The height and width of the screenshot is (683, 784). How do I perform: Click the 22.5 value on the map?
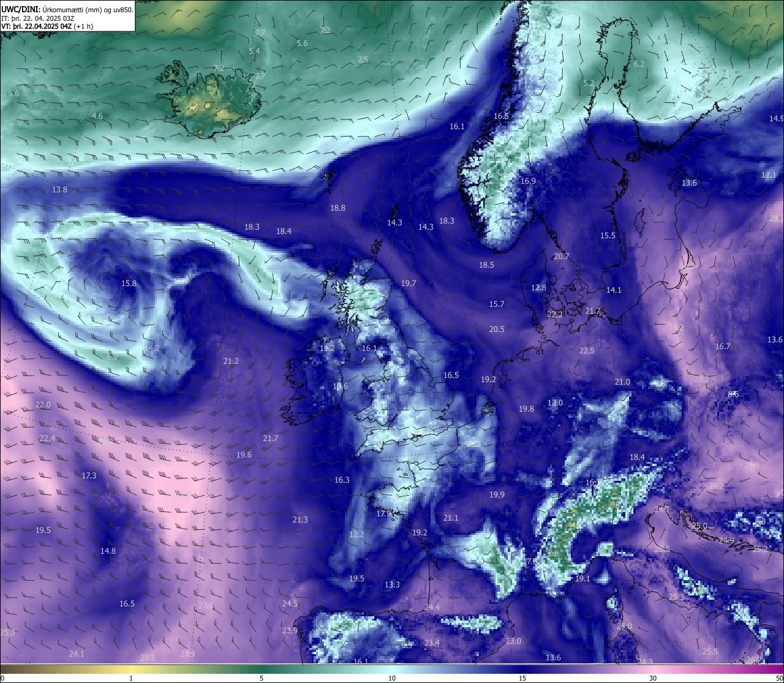click(x=587, y=351)
